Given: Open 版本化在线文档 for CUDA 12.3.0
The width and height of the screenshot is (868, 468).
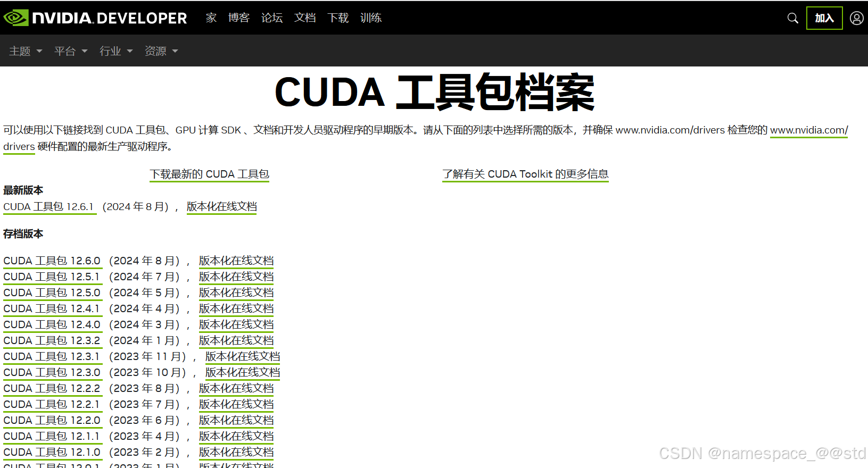Looking at the screenshot, I should [243, 373].
